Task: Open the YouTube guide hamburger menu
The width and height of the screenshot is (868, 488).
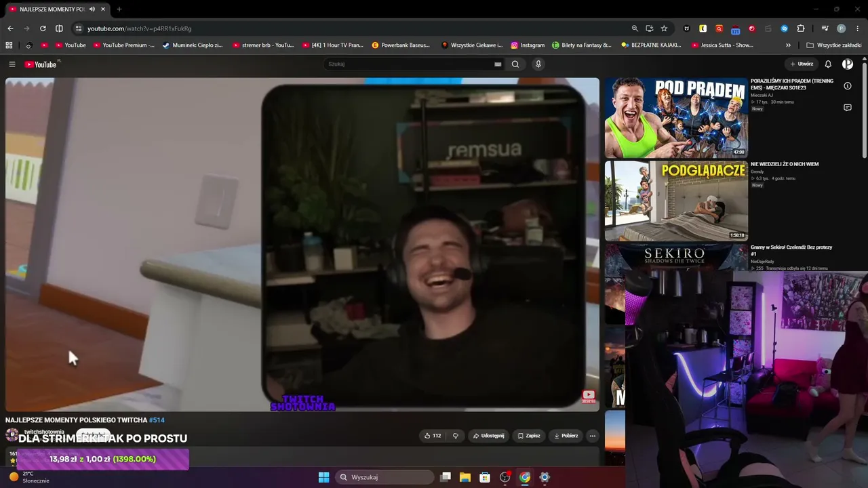Action: coord(12,64)
